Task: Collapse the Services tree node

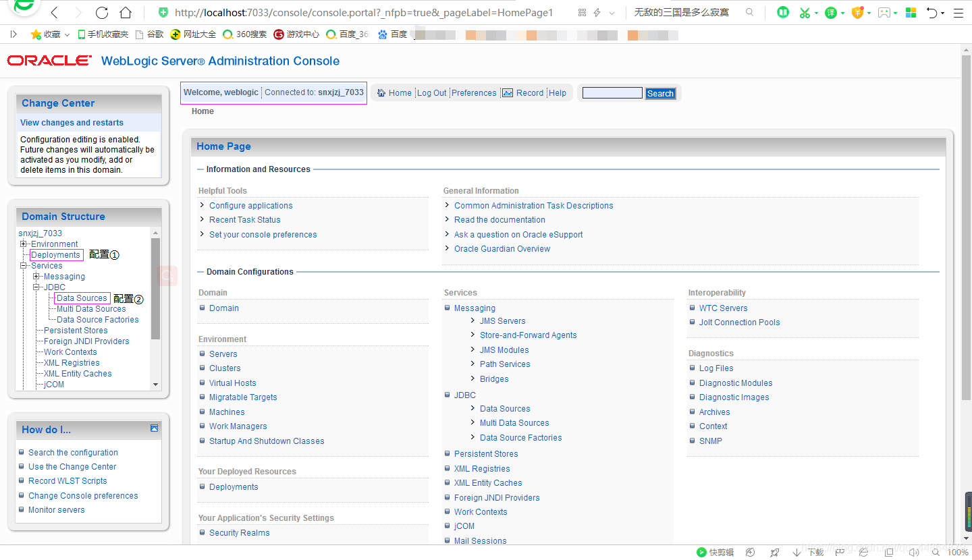Action: point(24,266)
